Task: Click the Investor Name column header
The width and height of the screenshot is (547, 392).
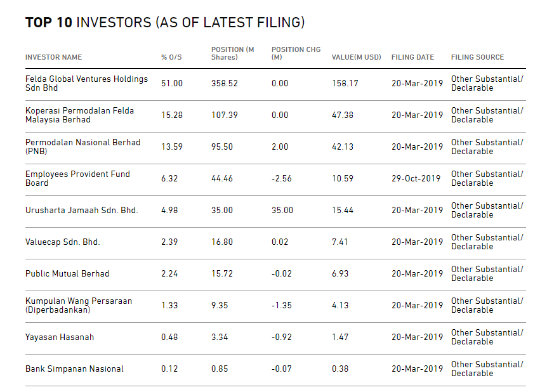Action: click(53, 57)
